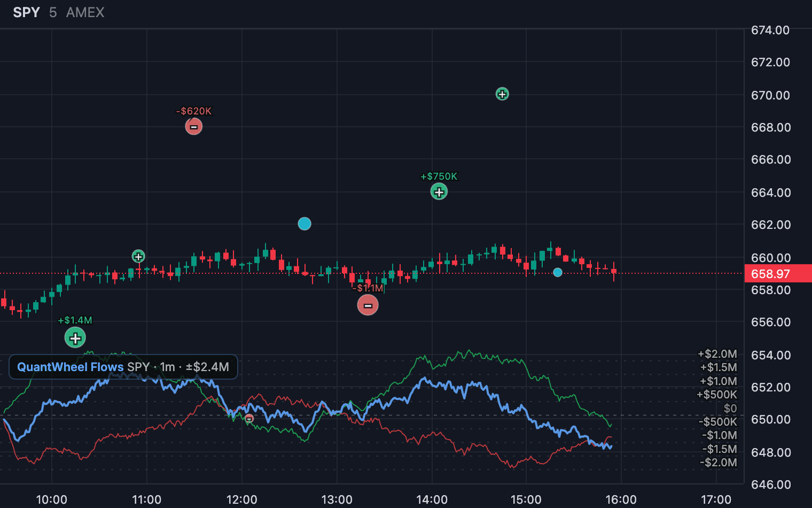Click the $0 flow scale label

click(730, 409)
